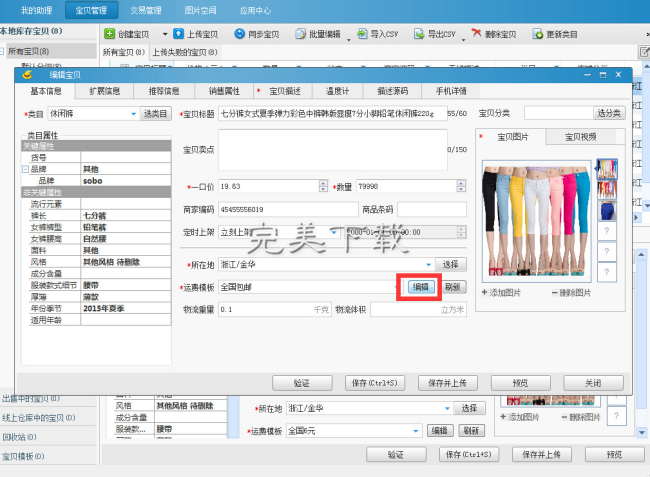Click the highlighted 编辑 button in dialog
The width and height of the screenshot is (650, 477).
(x=420, y=287)
